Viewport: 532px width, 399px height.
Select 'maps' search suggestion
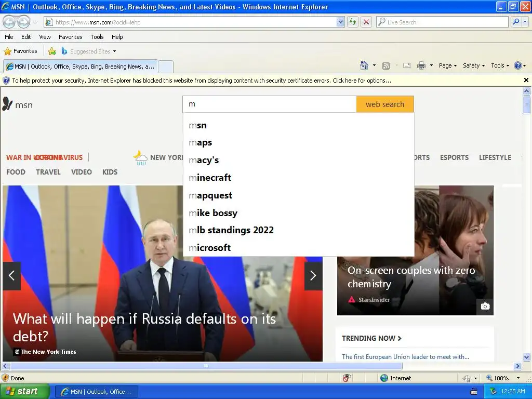click(x=299, y=143)
